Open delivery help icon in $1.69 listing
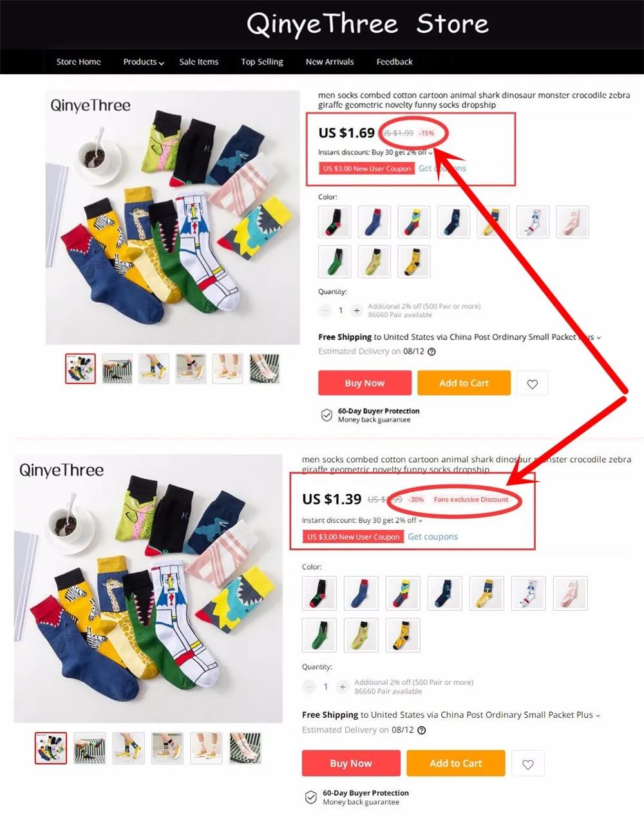This screenshot has width=644, height=817. coord(431,352)
